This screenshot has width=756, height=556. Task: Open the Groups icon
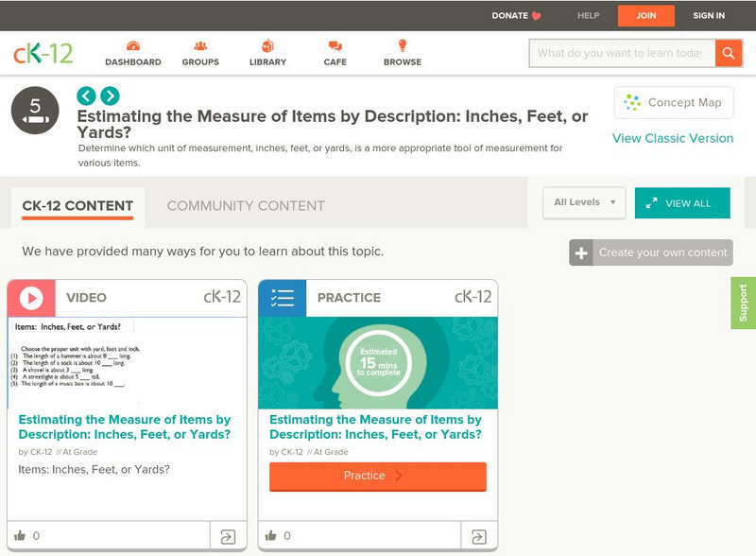click(200, 46)
